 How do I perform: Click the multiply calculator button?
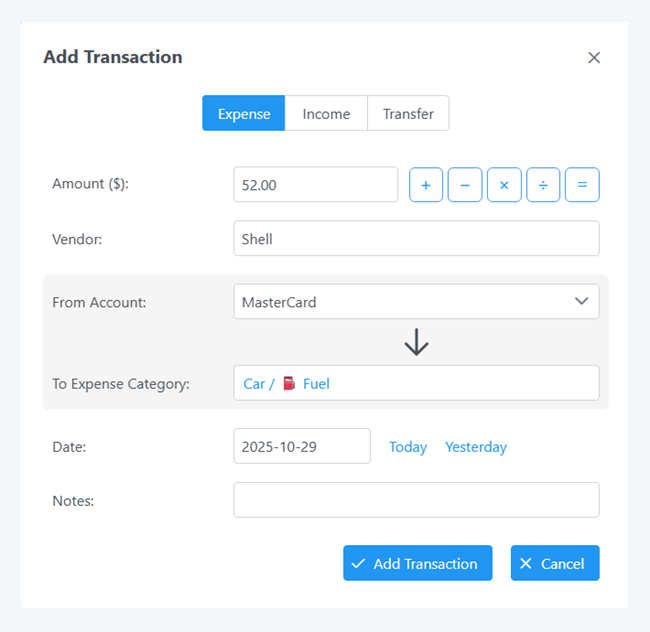click(504, 185)
